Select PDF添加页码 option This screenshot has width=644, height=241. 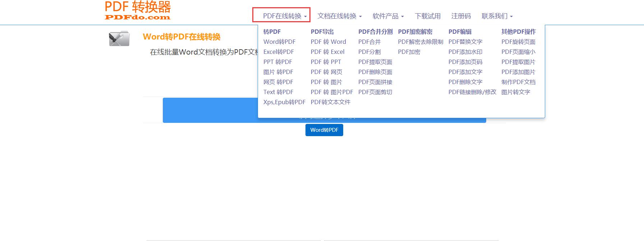pos(465,62)
